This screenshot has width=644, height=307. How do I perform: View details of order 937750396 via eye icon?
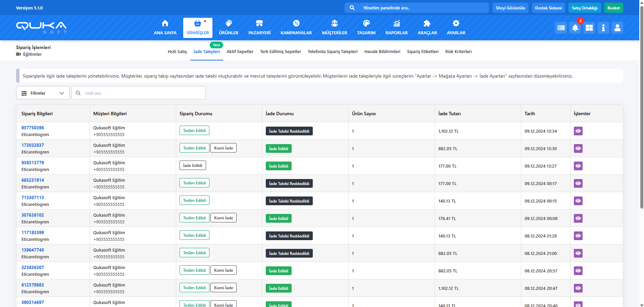(x=578, y=131)
